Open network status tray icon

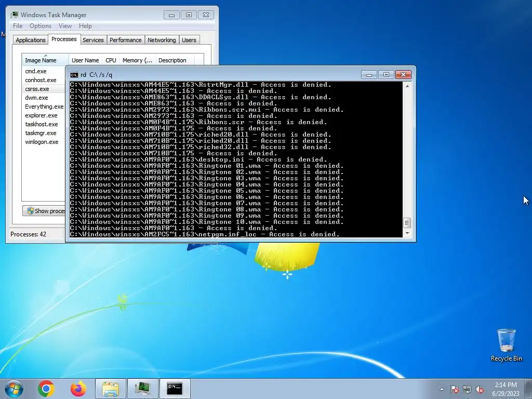coord(467,389)
